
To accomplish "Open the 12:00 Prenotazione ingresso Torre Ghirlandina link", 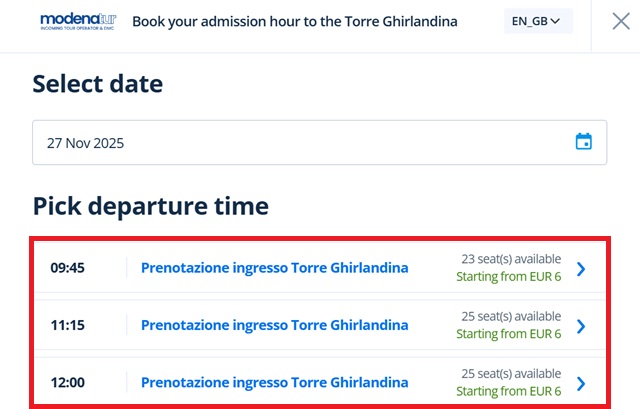I will coord(274,382).
